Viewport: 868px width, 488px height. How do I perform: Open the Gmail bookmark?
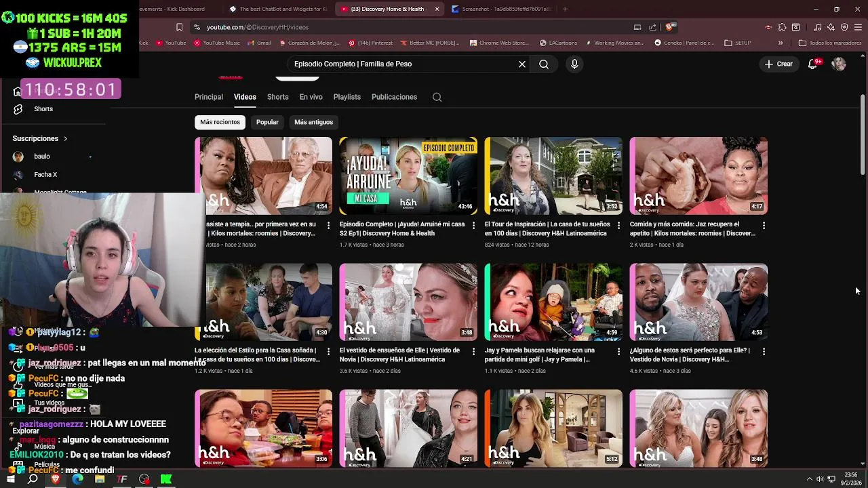[x=259, y=43]
